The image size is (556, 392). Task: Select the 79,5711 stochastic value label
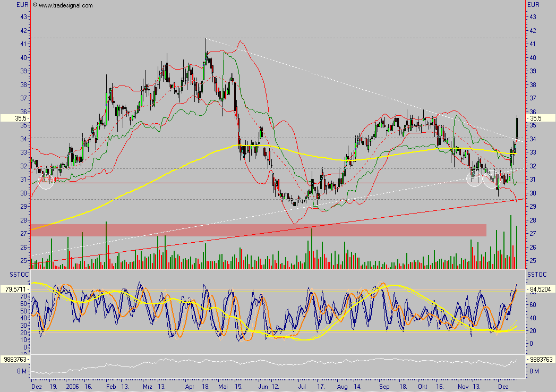15,289
